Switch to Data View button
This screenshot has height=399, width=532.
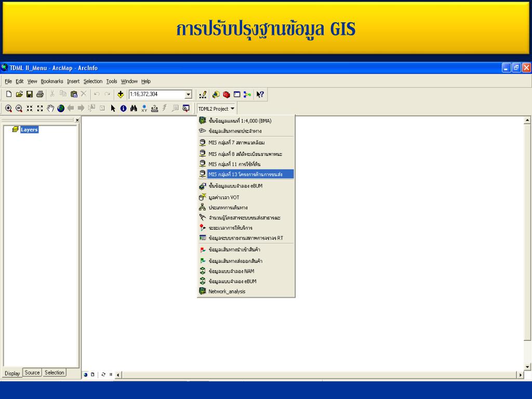(x=86, y=375)
